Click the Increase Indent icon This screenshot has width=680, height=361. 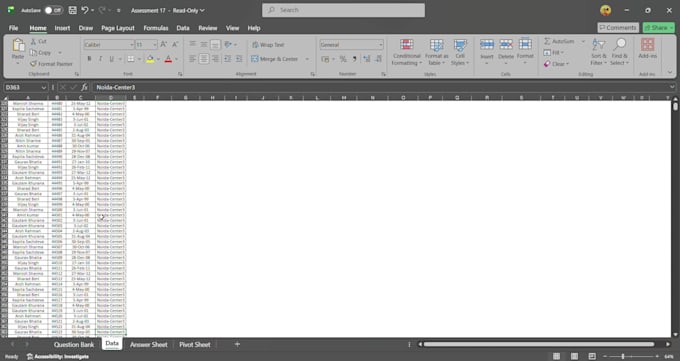coord(239,59)
